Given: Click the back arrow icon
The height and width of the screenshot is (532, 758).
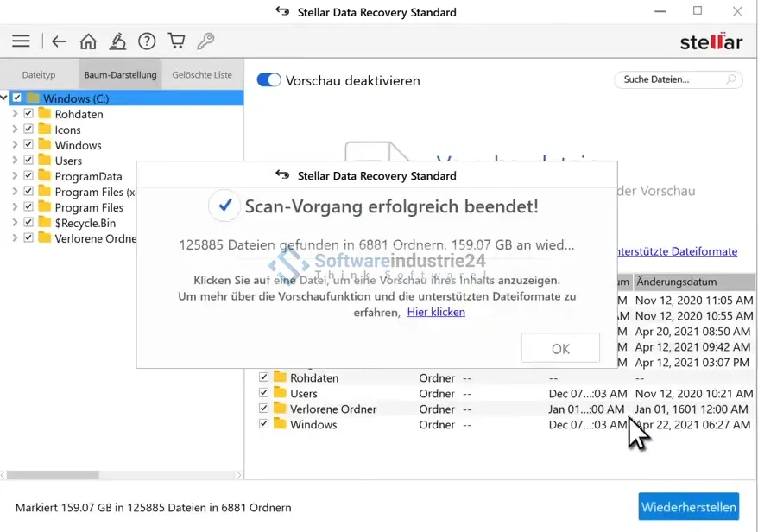Looking at the screenshot, I should click(59, 41).
